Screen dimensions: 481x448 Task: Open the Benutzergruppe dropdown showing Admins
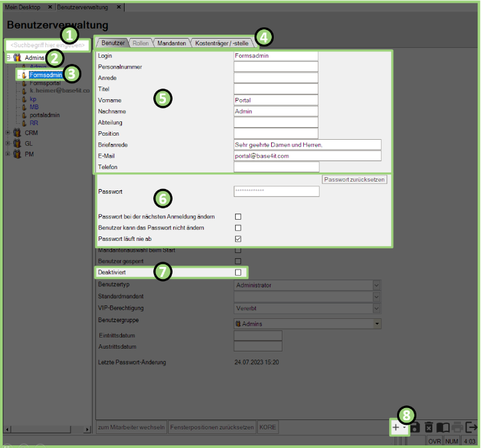pyautogui.click(x=377, y=324)
